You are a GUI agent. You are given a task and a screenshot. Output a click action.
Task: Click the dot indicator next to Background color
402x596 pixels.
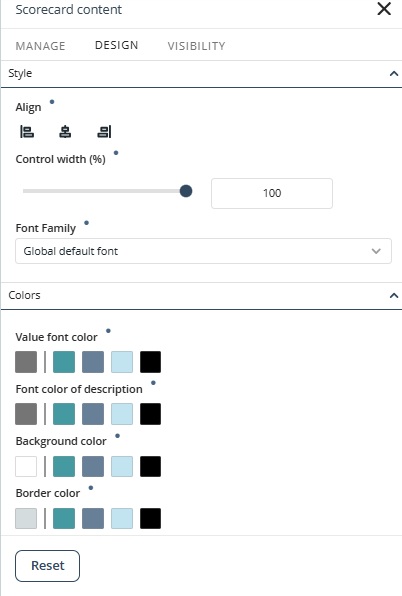click(x=117, y=436)
